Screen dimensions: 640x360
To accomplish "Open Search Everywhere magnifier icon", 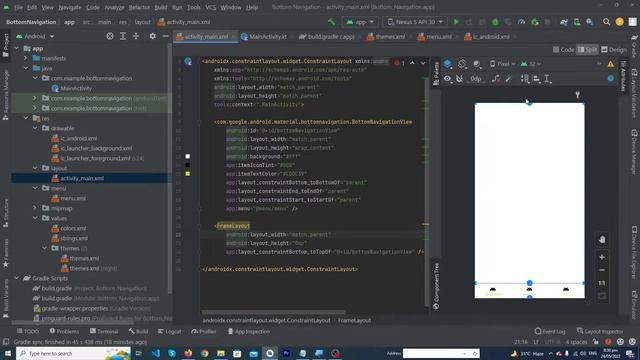I will click(607, 22).
